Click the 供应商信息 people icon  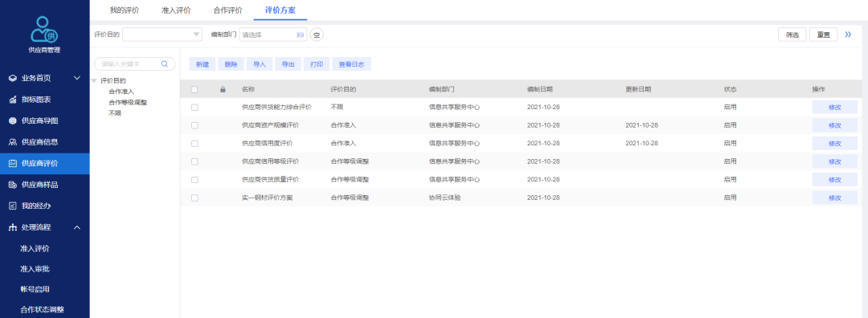click(x=13, y=142)
